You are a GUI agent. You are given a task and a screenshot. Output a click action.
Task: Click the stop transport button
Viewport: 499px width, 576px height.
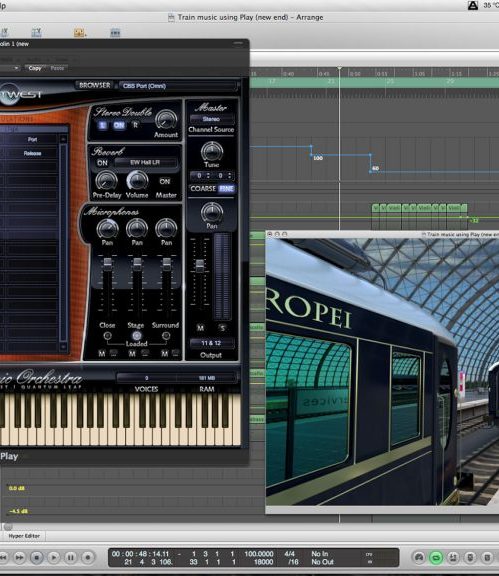pos(36,558)
